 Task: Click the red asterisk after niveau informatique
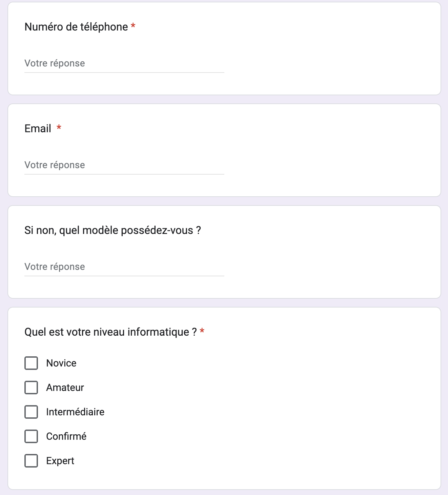(x=202, y=331)
